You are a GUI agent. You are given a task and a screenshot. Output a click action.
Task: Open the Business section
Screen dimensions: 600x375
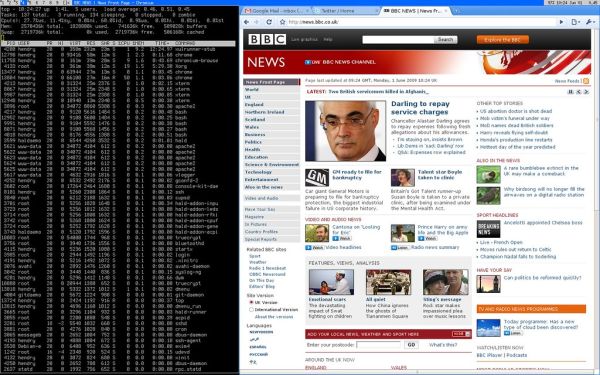point(272,135)
